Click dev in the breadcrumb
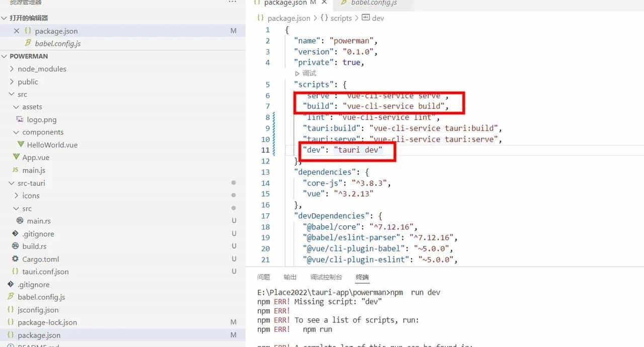This screenshot has height=347, width=644. 378,18
